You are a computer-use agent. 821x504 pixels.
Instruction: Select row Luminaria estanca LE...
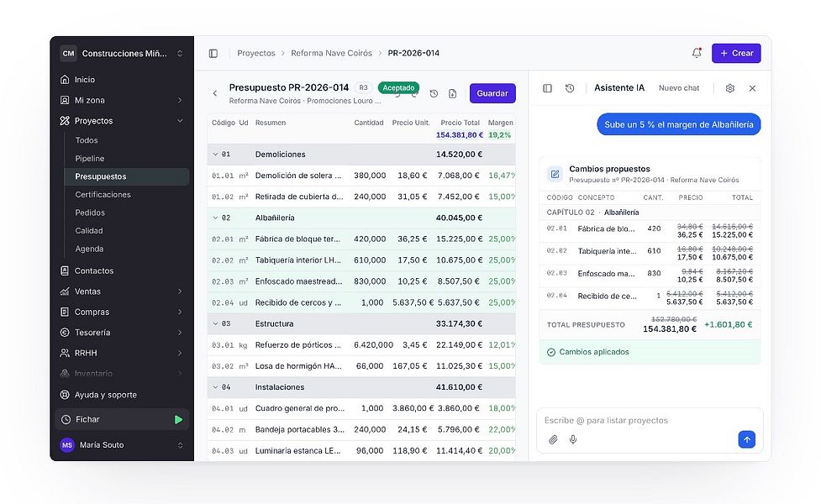[x=361, y=450]
